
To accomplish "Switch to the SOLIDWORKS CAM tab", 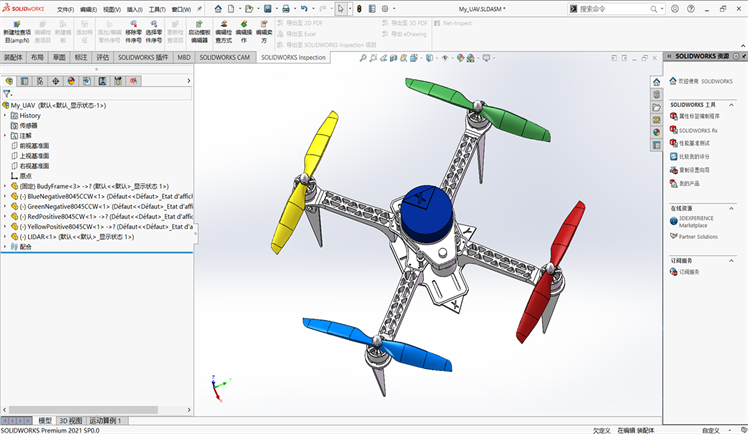I will click(227, 58).
